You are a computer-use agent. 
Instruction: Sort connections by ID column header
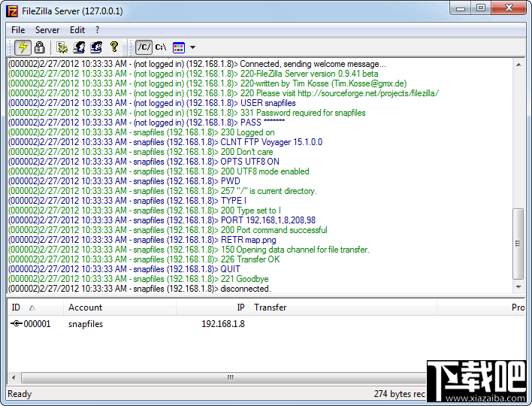click(35, 308)
